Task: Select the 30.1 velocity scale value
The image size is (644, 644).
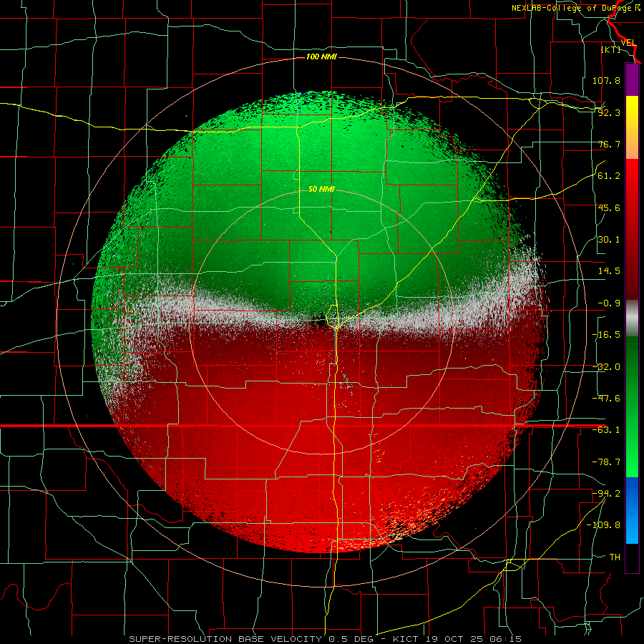Action: (609, 240)
